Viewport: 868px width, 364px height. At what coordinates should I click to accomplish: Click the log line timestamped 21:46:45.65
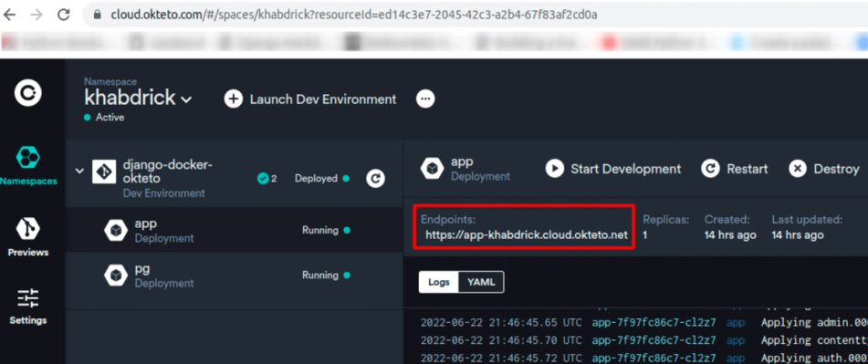tap(644, 323)
